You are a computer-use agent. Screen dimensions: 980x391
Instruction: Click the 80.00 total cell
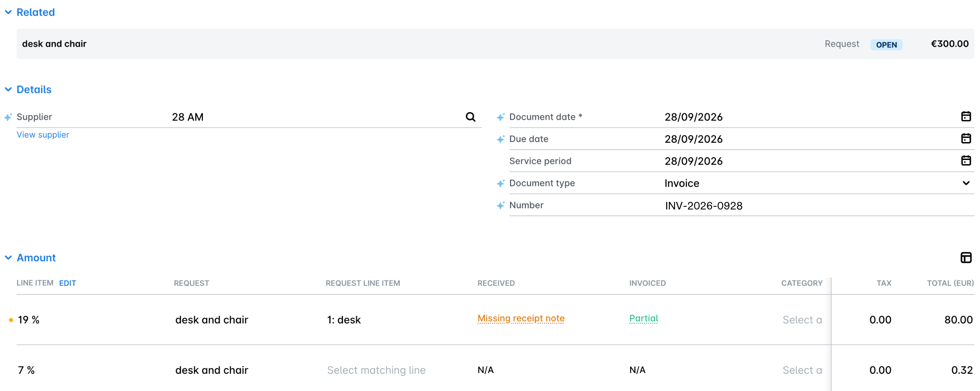(x=958, y=320)
